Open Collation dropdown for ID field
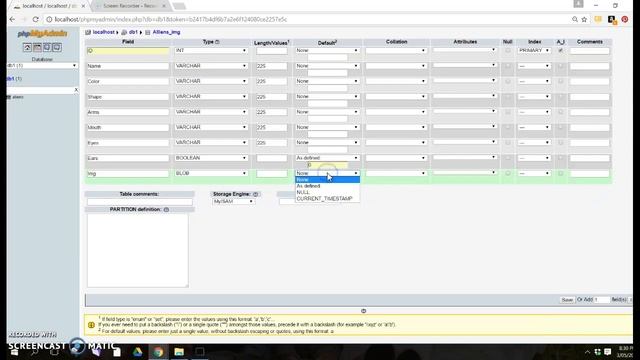 tap(396, 51)
